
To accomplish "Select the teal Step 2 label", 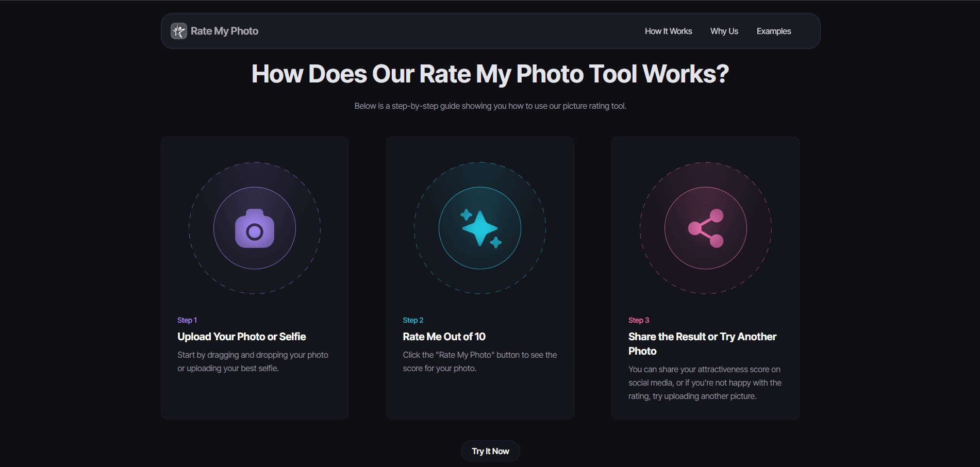I will coord(413,320).
